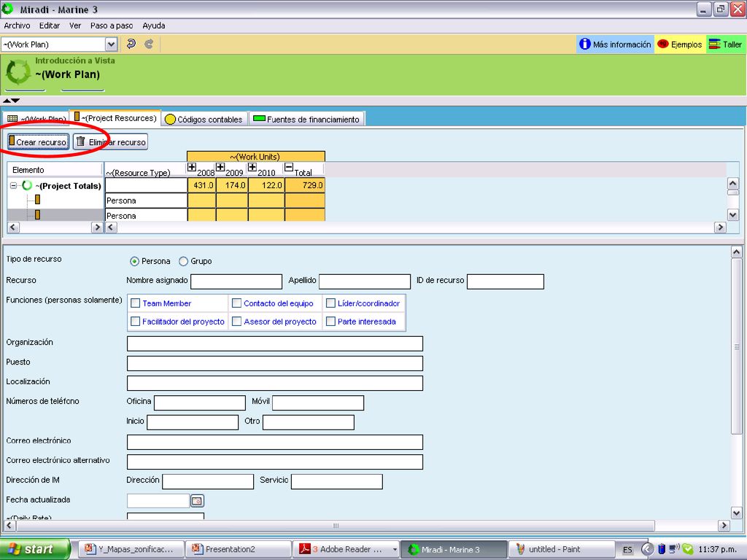Click the Correo electrónico field
The width and height of the screenshot is (747, 560).
(275, 442)
